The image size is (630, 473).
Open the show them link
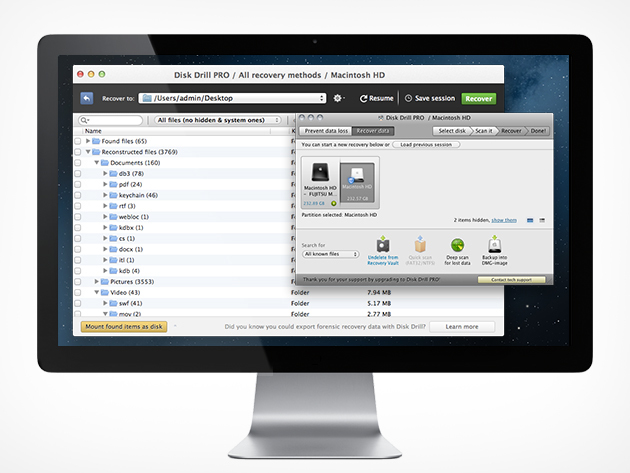(x=504, y=220)
